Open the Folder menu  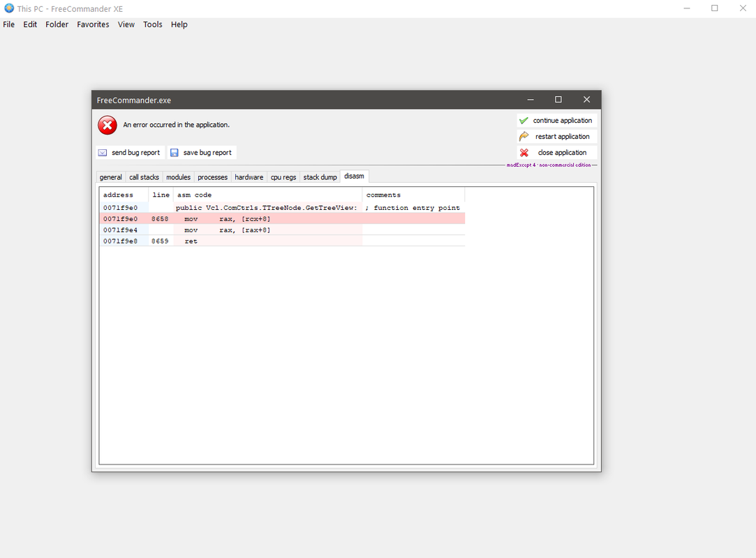(x=57, y=24)
